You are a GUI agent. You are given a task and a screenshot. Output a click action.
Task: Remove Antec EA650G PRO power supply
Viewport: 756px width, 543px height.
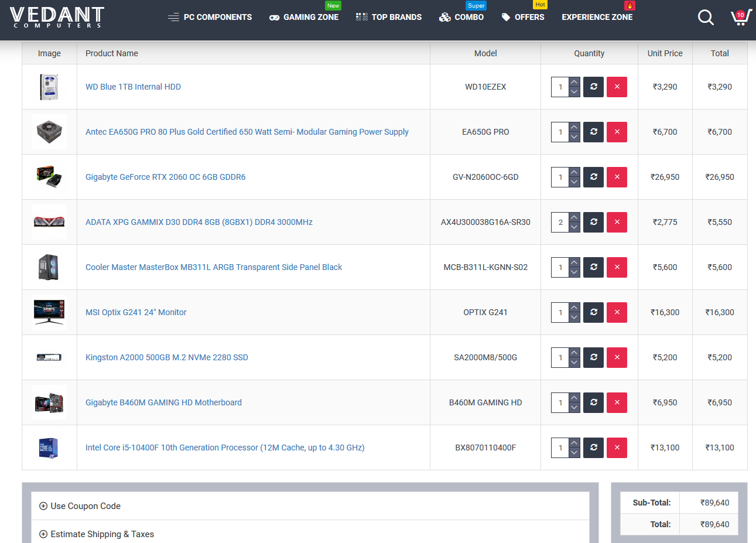coord(617,132)
